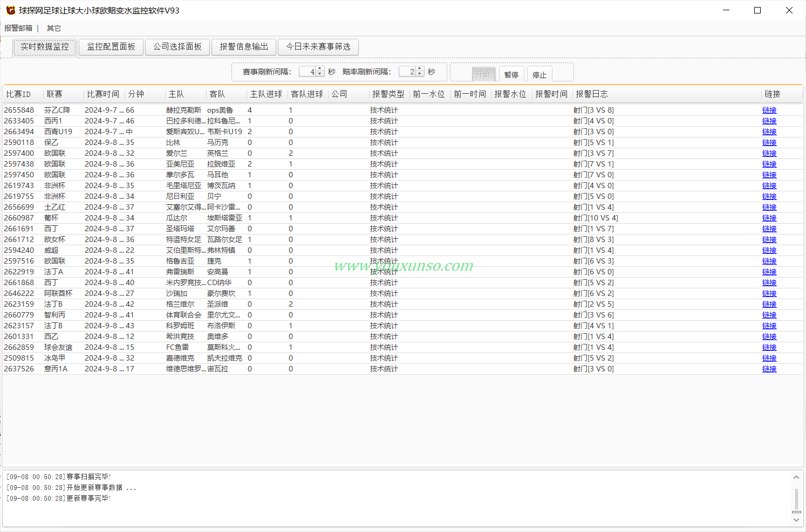Select the 阿联酋杯 league cell
Image resolution: width=806 pixels, height=532 pixels.
pyautogui.click(x=58, y=293)
